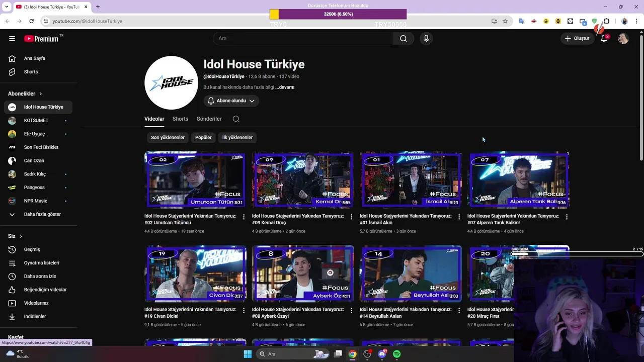Switch to the channel Shorts tab

(x=180, y=119)
